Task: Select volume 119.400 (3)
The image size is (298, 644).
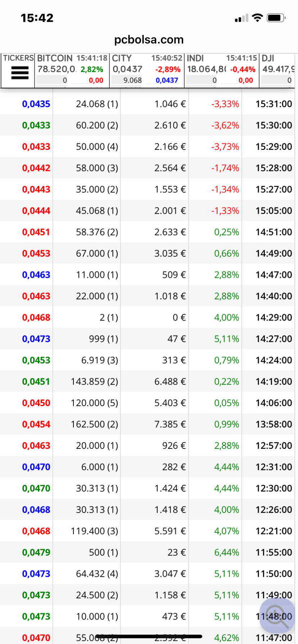Action: (x=94, y=531)
